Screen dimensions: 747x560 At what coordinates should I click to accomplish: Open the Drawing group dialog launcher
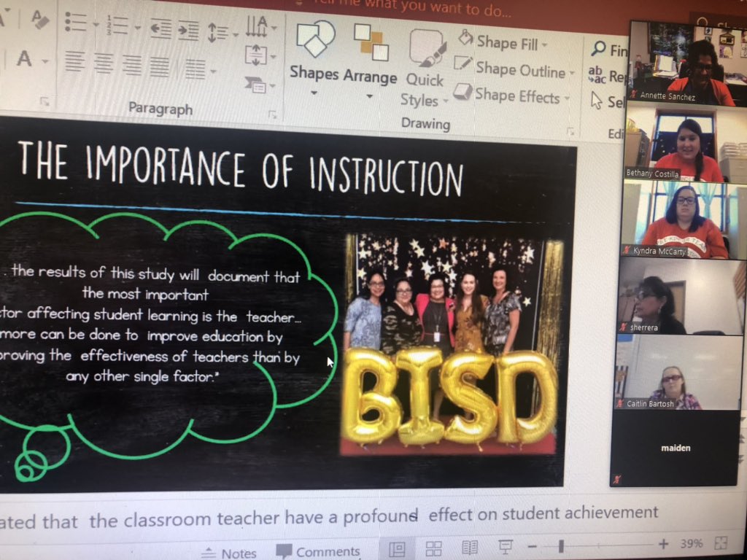570,131
